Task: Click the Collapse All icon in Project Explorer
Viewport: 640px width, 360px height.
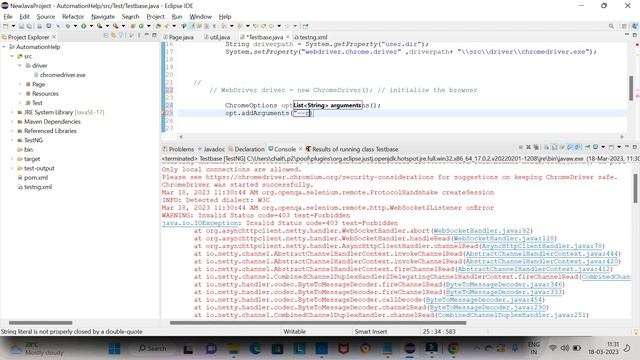Action: [106, 36]
